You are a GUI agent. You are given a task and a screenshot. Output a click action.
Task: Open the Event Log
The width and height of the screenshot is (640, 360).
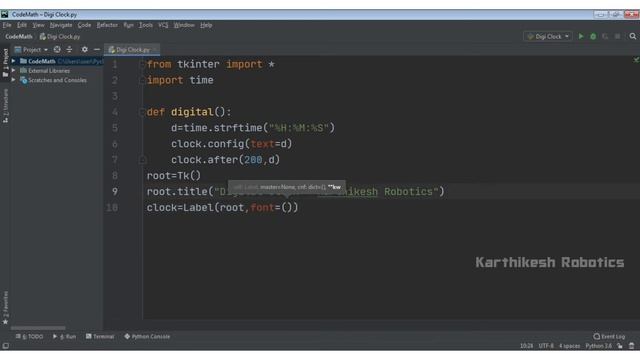[x=609, y=336]
